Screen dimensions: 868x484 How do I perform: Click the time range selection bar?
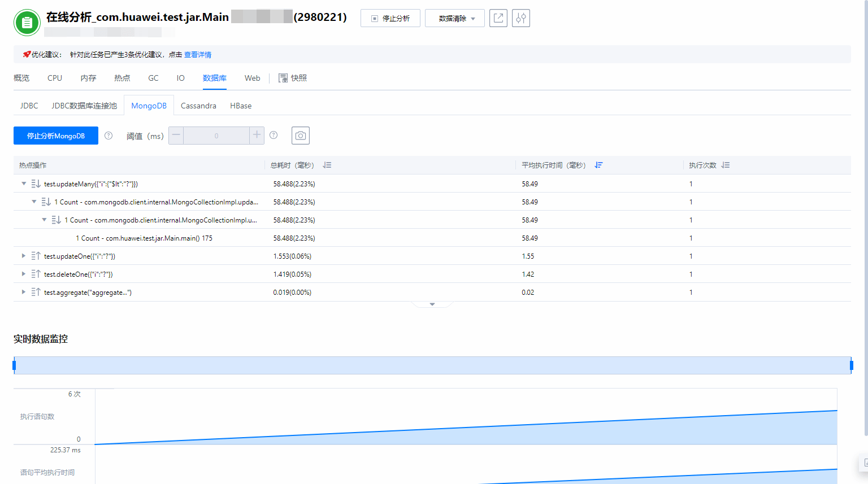432,365
